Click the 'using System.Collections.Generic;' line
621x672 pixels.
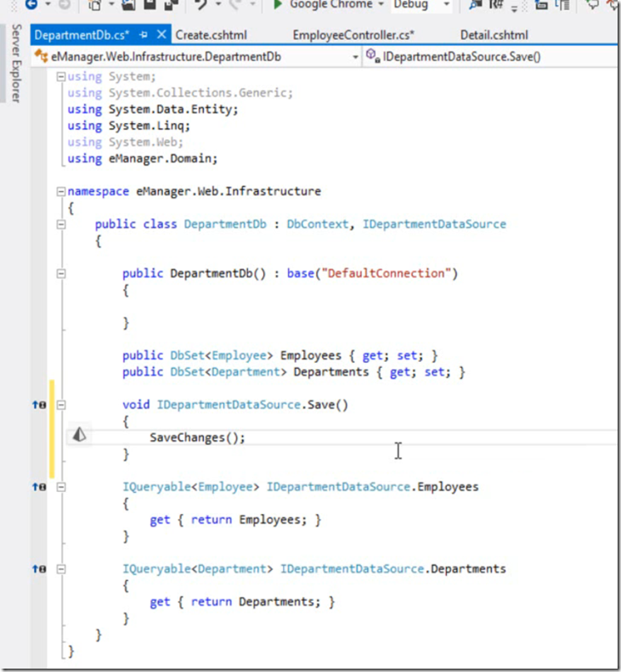[x=180, y=93]
